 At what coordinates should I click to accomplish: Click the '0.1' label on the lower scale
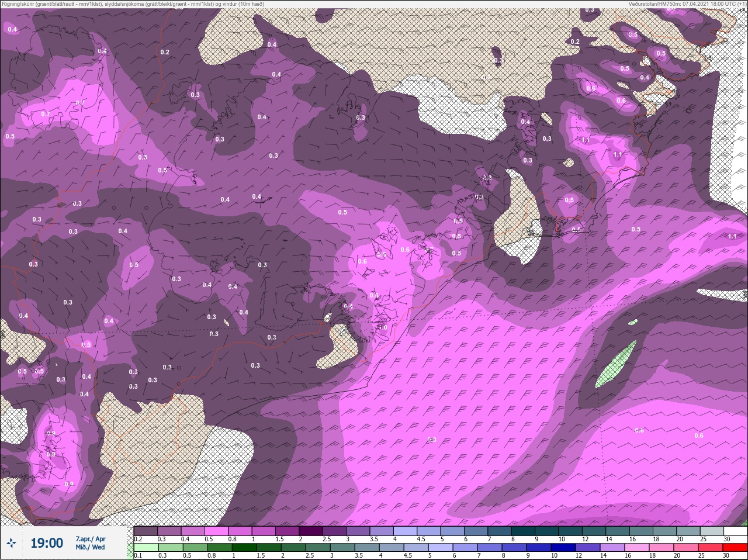[138, 556]
